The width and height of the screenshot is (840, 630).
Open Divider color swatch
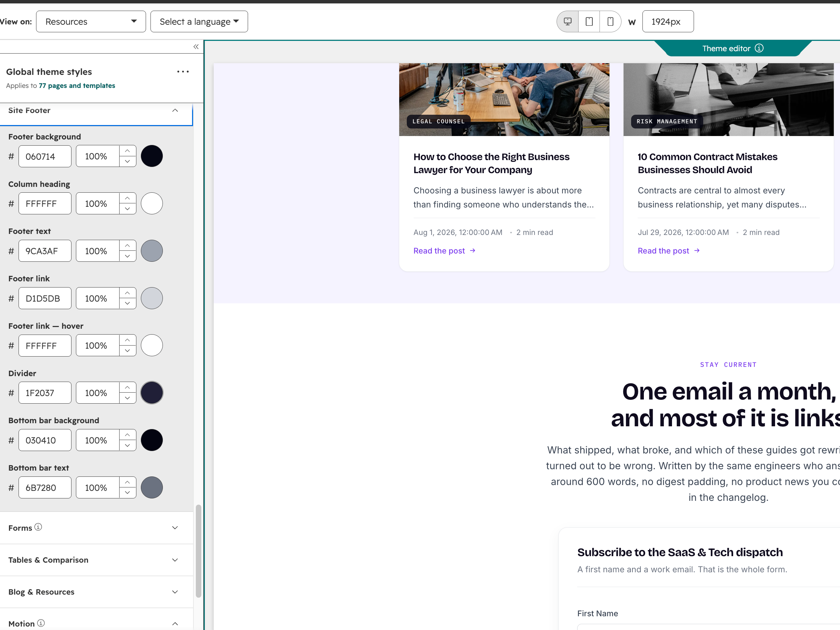pyautogui.click(x=152, y=393)
